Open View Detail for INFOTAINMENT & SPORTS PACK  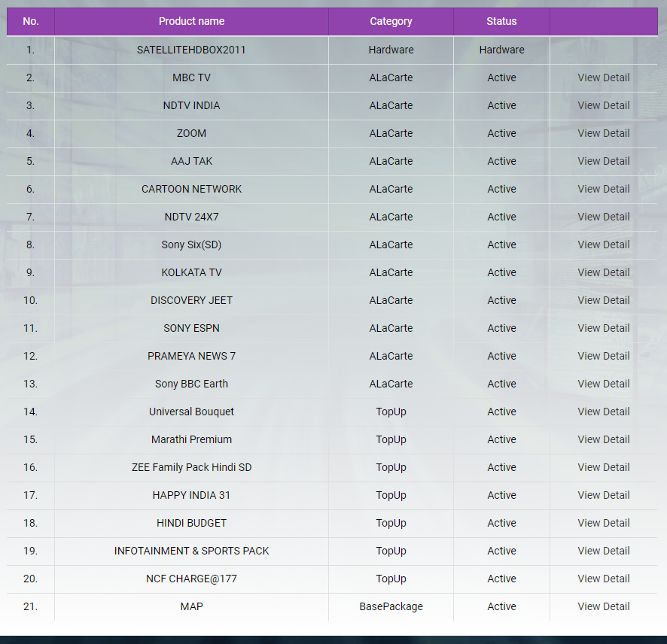pos(603,551)
